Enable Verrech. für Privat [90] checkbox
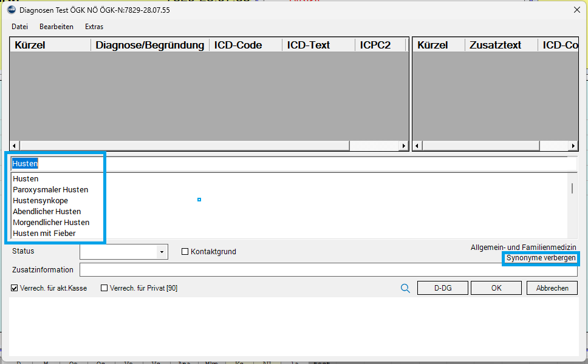The width and height of the screenshot is (588, 364). point(104,289)
